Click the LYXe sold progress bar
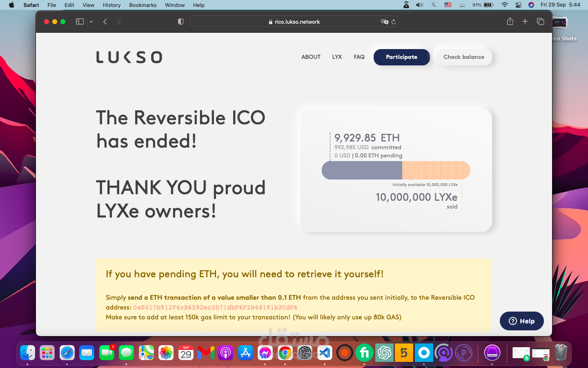This screenshot has height=368, width=588. [396, 170]
